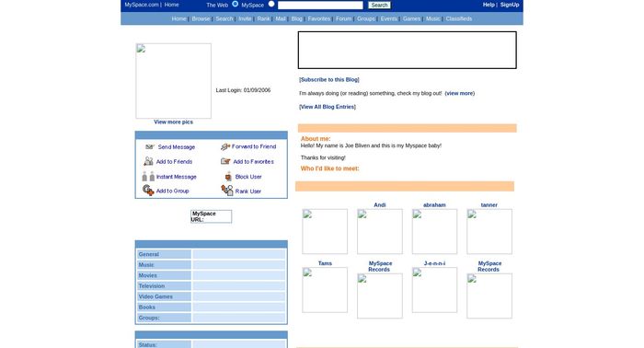Click the Send Message envelope icon
This screenshot has height=348, width=644.
click(x=149, y=146)
